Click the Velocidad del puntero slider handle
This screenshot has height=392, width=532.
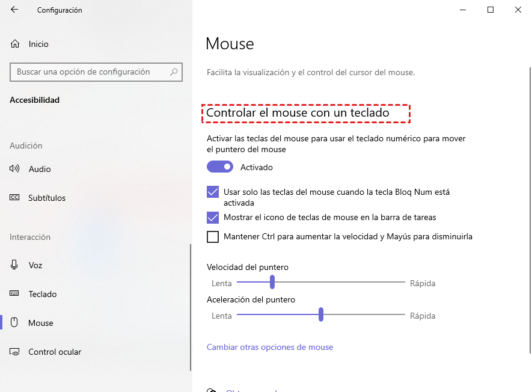[x=272, y=282]
